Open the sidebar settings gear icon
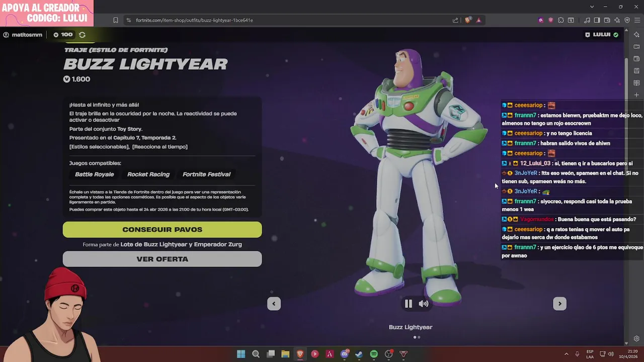Screen dimensions: 644x362 (636, 339)
